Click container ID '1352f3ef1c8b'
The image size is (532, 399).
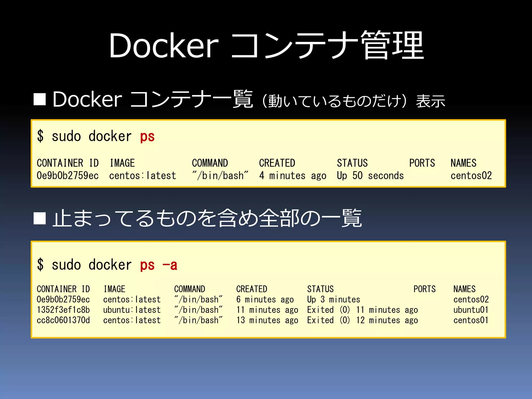click(63, 310)
